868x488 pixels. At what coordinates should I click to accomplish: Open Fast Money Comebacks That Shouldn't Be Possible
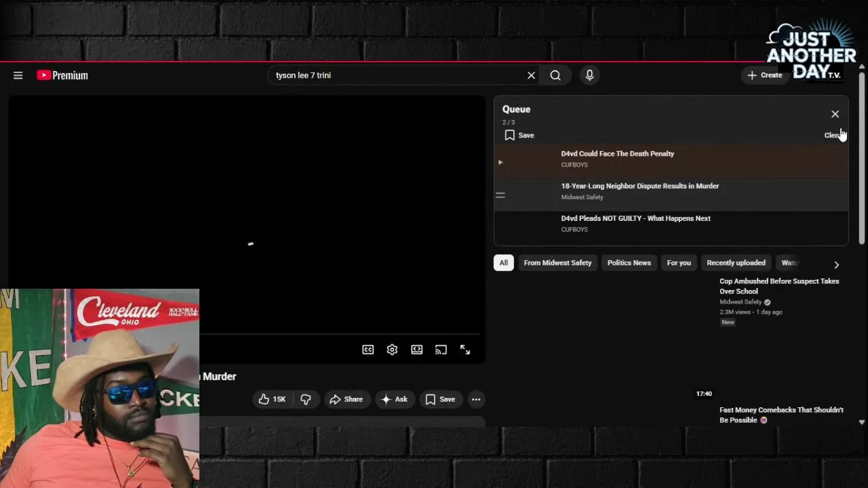point(781,415)
